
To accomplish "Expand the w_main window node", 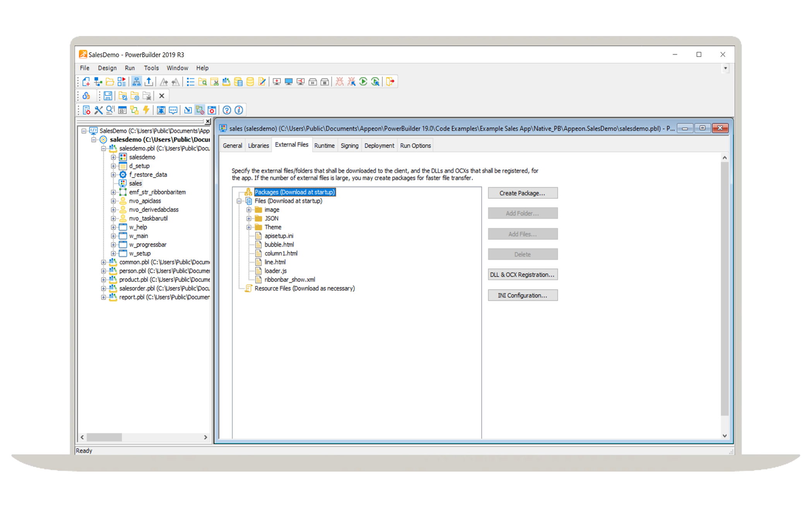I will pyautogui.click(x=113, y=236).
